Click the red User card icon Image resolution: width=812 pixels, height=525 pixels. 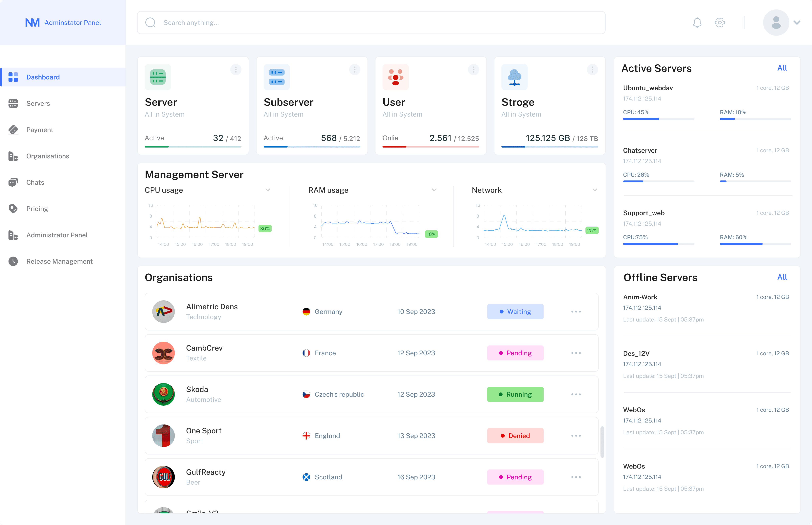(395, 77)
